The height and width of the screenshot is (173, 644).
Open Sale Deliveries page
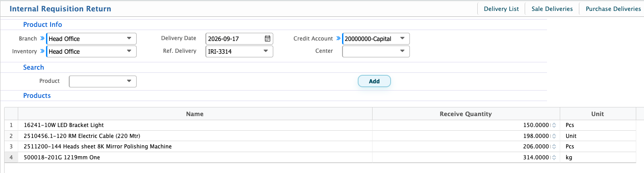[x=552, y=9]
